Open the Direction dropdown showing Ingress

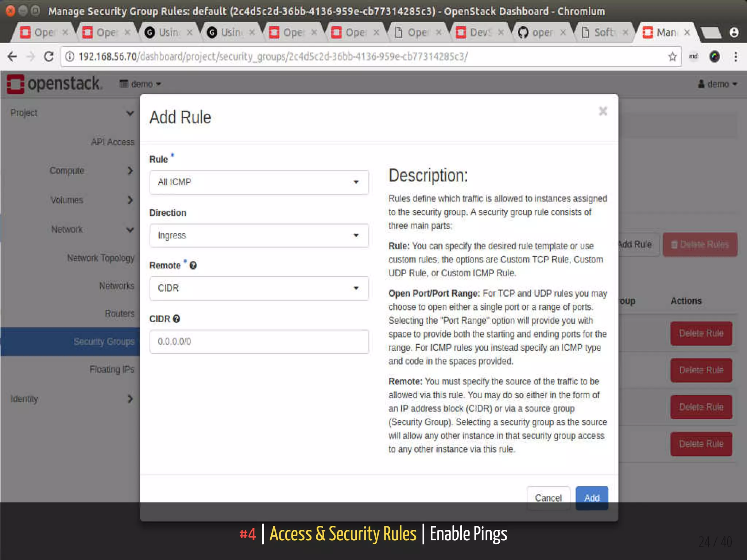pos(259,236)
